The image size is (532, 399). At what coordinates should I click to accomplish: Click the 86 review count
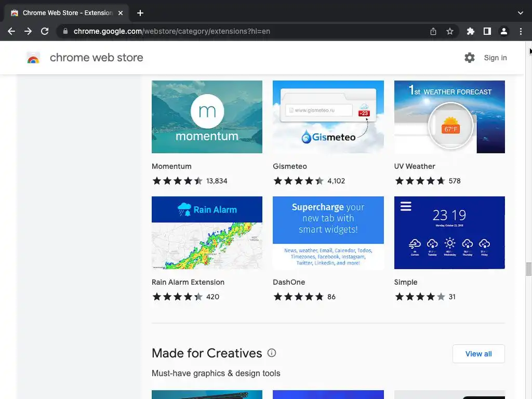pos(331,297)
